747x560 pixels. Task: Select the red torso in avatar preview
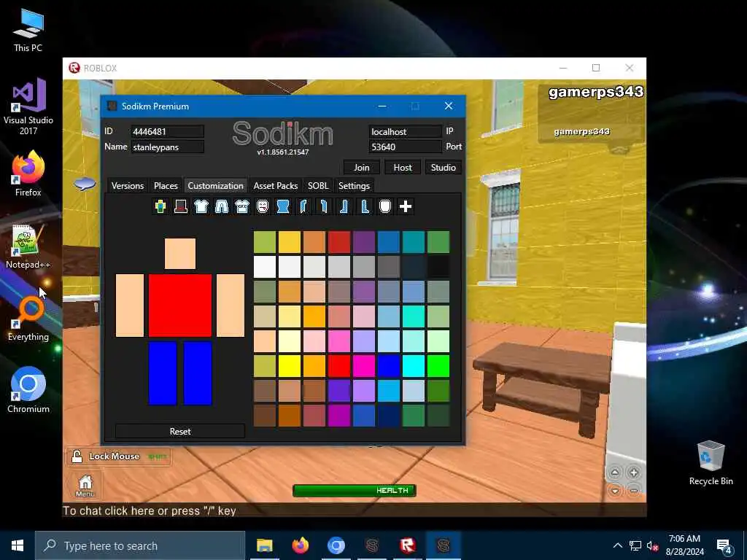pyautogui.click(x=180, y=306)
